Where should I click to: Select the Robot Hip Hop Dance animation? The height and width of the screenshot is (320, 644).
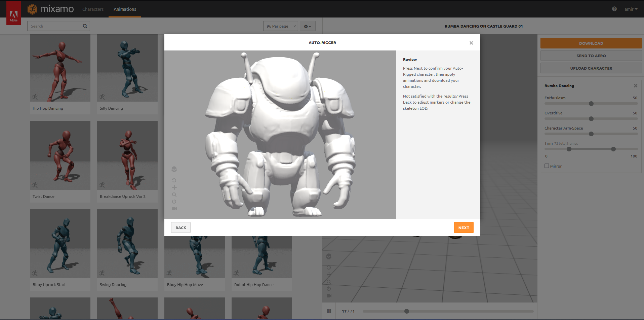[262, 263]
